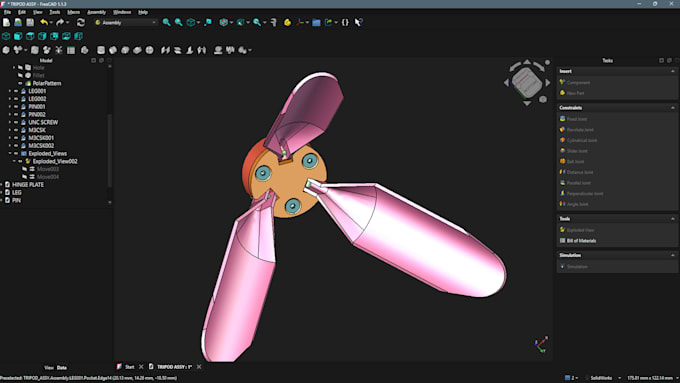
Task: Collapse the Exploded_View002 tree node
Action: (14, 161)
